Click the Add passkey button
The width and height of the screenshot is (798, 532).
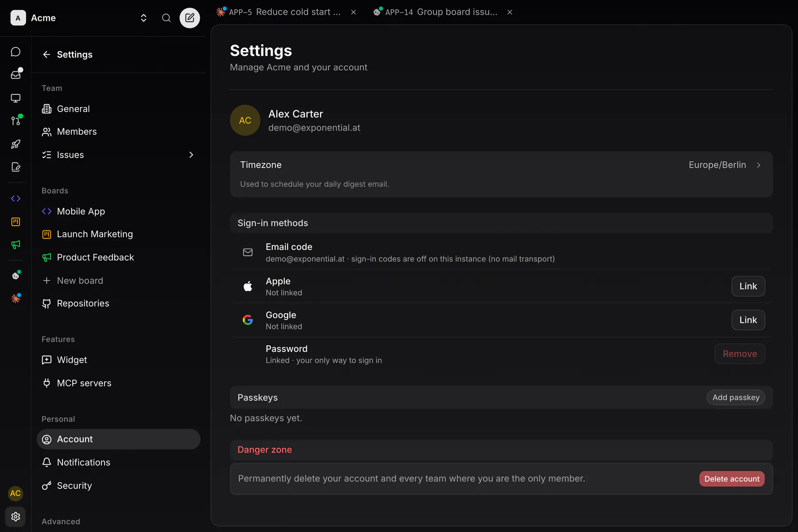(735, 398)
